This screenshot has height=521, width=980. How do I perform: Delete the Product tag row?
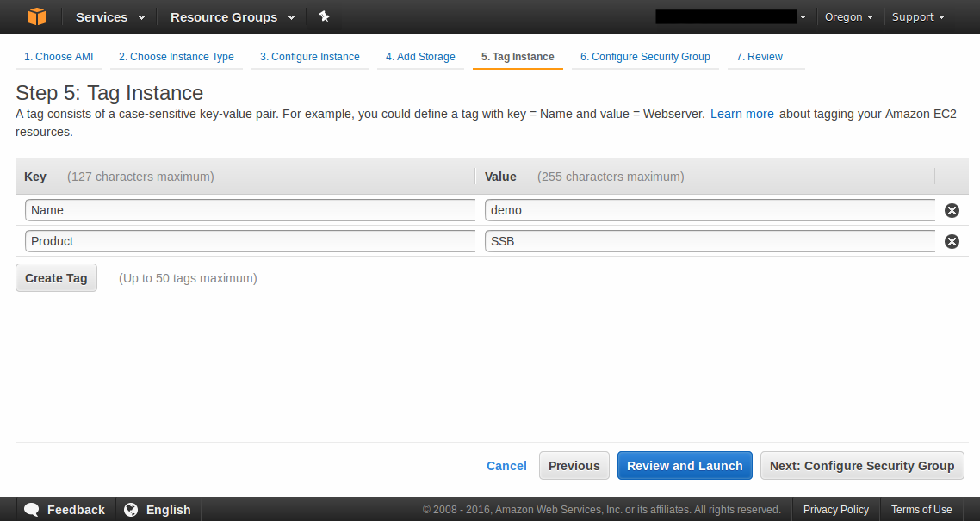point(952,241)
